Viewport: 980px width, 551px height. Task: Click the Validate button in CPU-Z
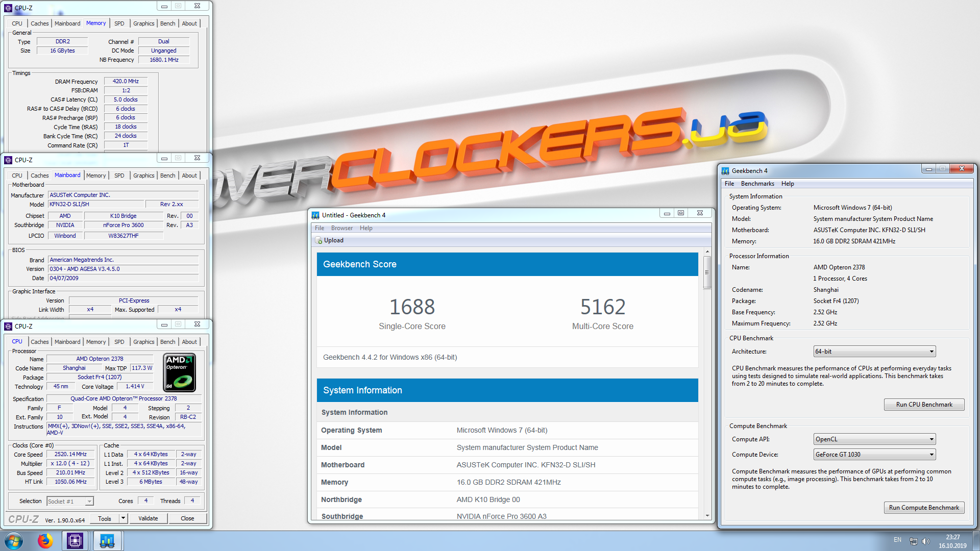[148, 518]
